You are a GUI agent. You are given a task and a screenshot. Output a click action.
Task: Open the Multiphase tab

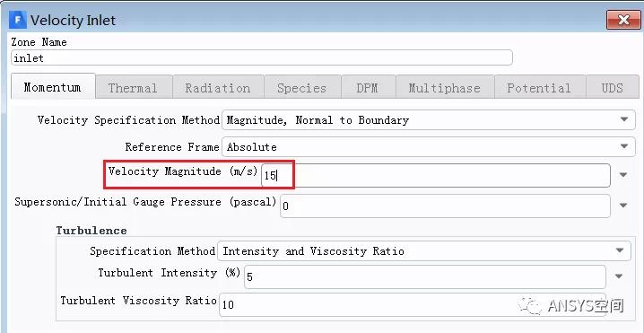click(444, 88)
